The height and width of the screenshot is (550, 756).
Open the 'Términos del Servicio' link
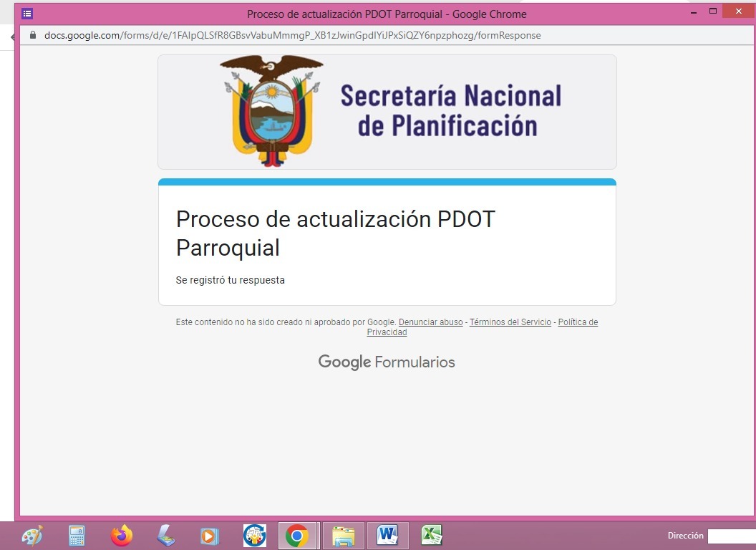510,322
